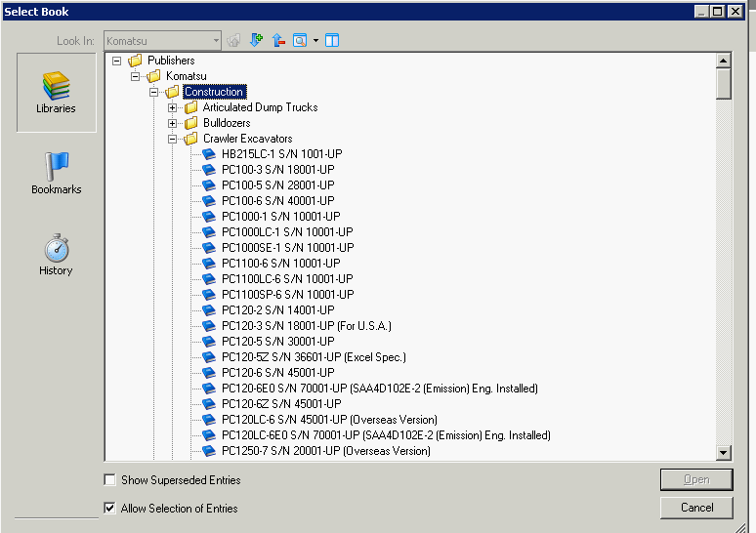Open the Libraries panel
The width and height of the screenshot is (756, 533).
pyautogui.click(x=57, y=93)
